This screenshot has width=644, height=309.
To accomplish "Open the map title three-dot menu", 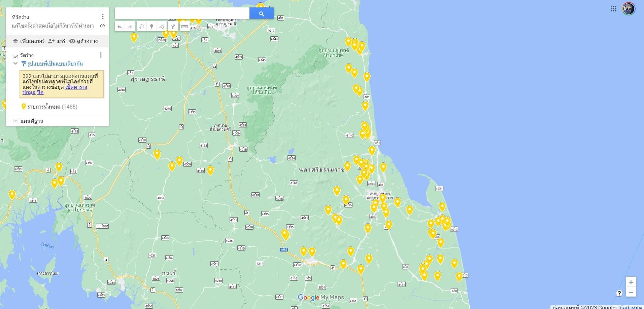I will [x=103, y=16].
